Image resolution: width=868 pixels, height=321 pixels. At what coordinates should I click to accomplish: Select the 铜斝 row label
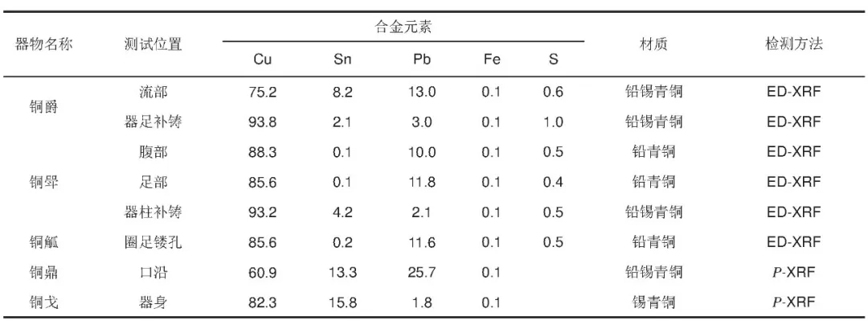pos(43,182)
